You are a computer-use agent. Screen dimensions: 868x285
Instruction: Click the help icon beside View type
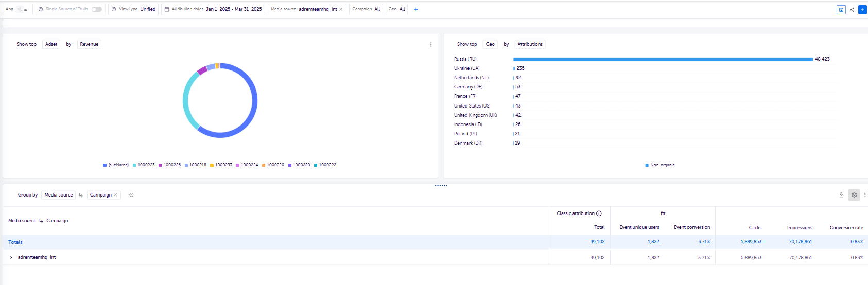[114, 9]
